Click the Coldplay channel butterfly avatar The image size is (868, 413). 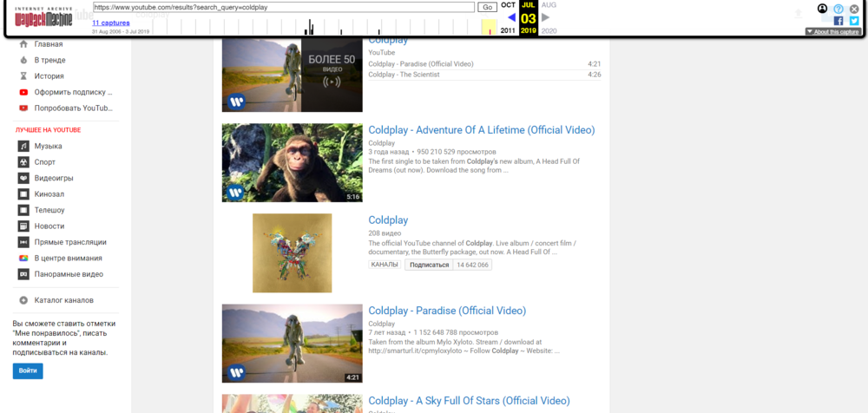coord(293,253)
